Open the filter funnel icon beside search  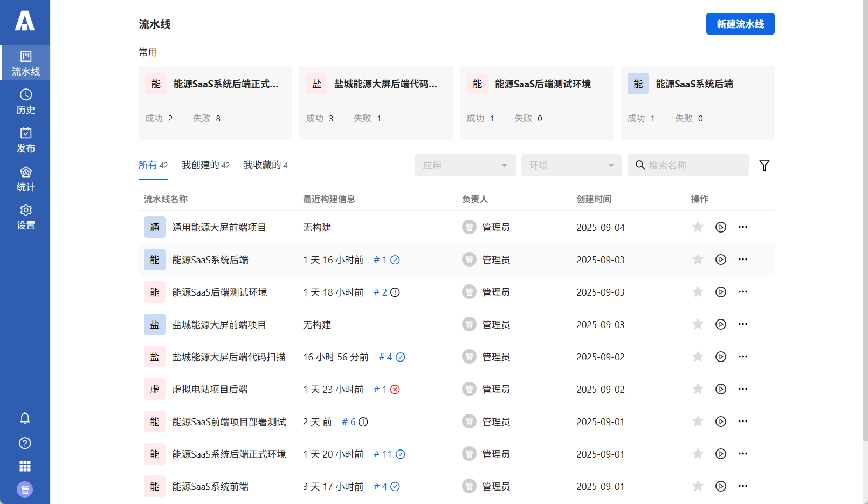[x=764, y=166]
